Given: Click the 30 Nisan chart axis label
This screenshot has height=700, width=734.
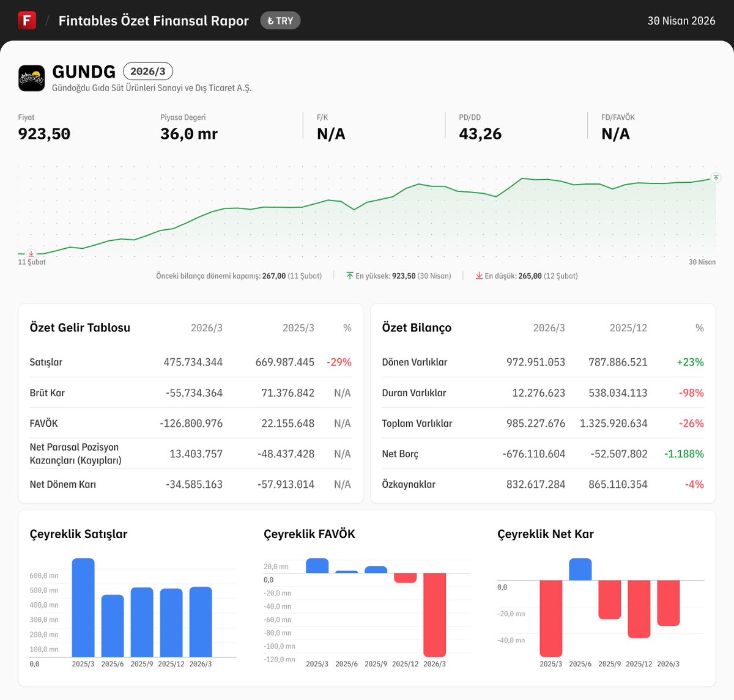Looking at the screenshot, I should pyautogui.click(x=702, y=262).
